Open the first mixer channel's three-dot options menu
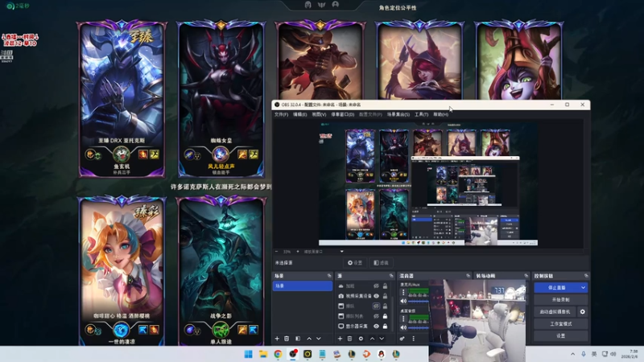The width and height of the screenshot is (644, 362). click(403, 292)
